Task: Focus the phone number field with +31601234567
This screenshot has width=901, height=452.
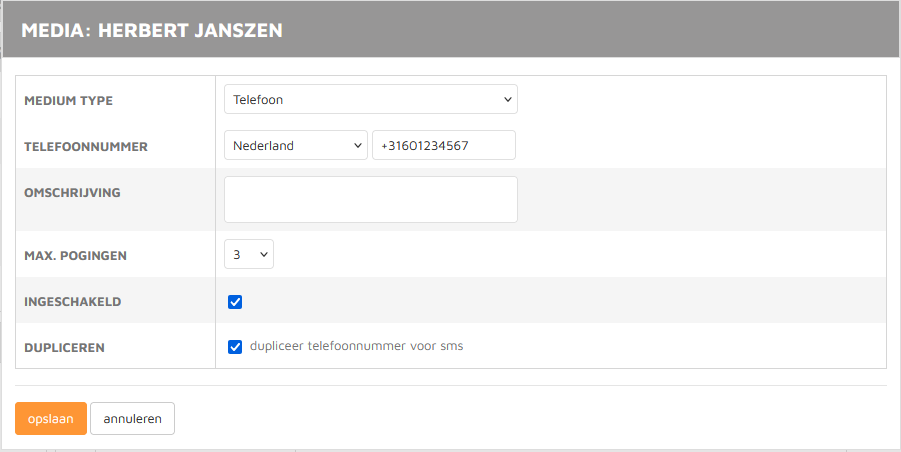Action: pos(443,145)
